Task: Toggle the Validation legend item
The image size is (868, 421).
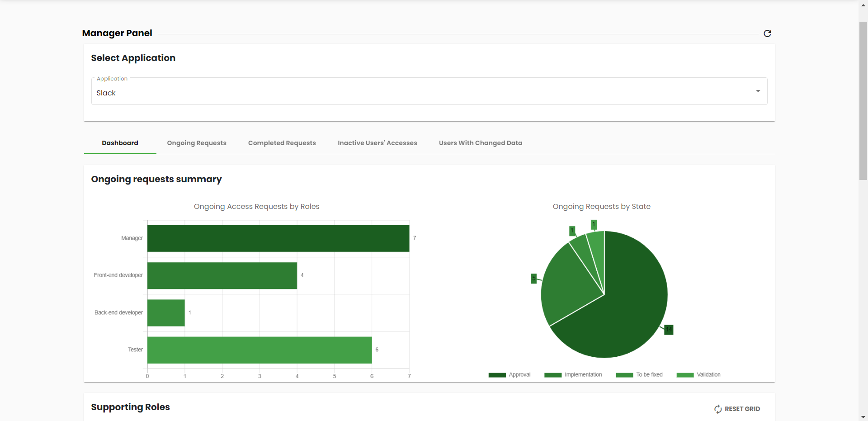Action: tap(698, 375)
